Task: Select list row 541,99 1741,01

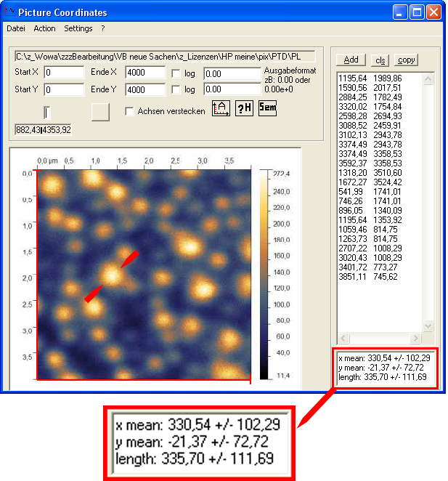Action: [370, 192]
